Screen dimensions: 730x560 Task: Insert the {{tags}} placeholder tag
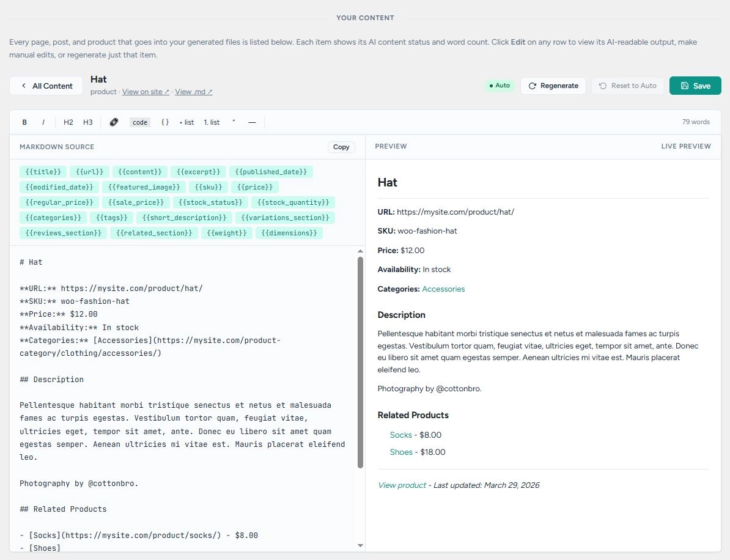112,218
